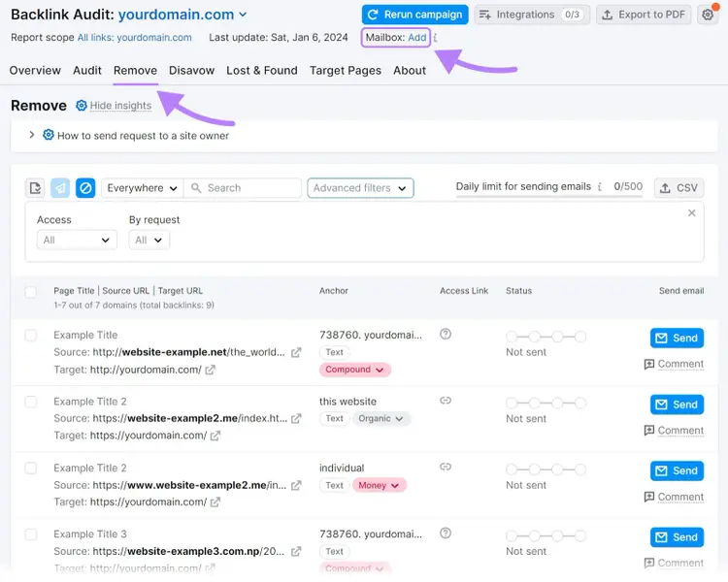Send email for Example Title row
Screen dimensions: 728x582
677,338
